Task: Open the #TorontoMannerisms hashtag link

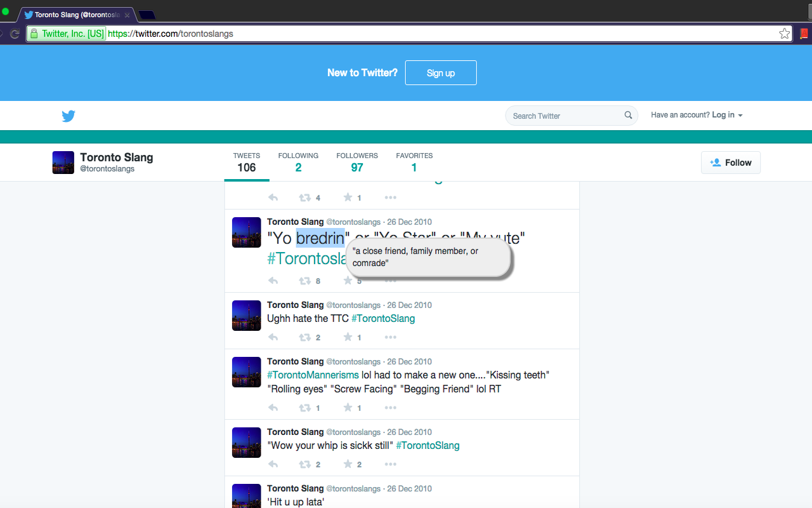Action: pyautogui.click(x=313, y=375)
